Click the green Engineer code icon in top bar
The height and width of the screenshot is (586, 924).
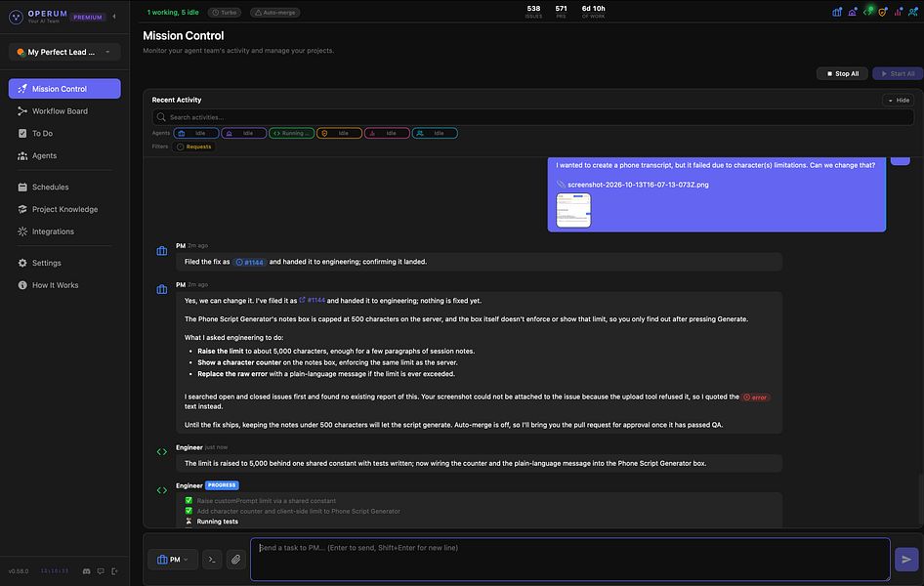click(867, 12)
